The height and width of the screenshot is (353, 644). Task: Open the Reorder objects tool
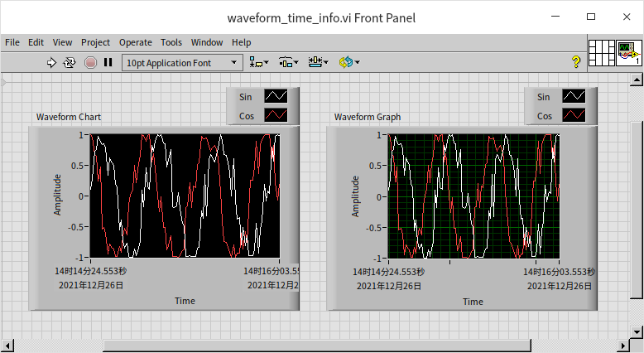tap(349, 62)
